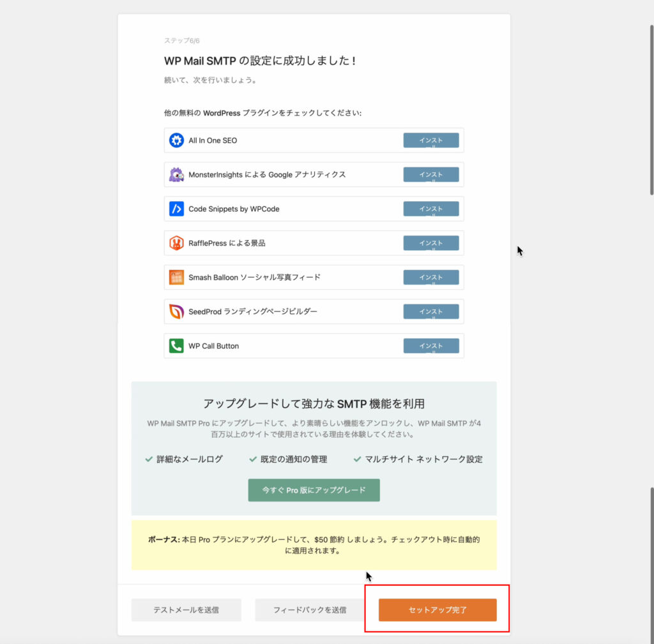This screenshot has height=644, width=654.
Task: Click the WP Call Button phone icon
Action: [x=176, y=345]
